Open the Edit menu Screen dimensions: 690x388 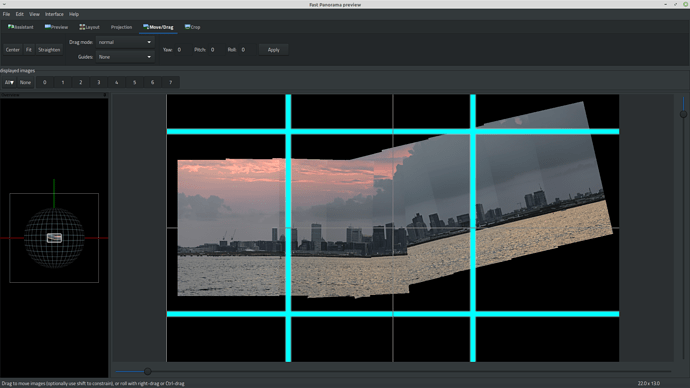[19, 14]
